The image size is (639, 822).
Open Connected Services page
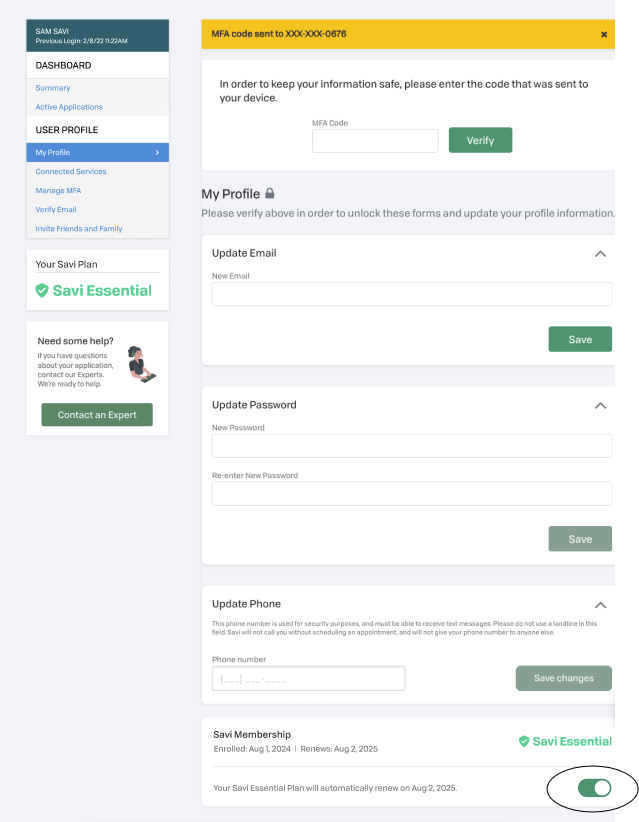71,172
